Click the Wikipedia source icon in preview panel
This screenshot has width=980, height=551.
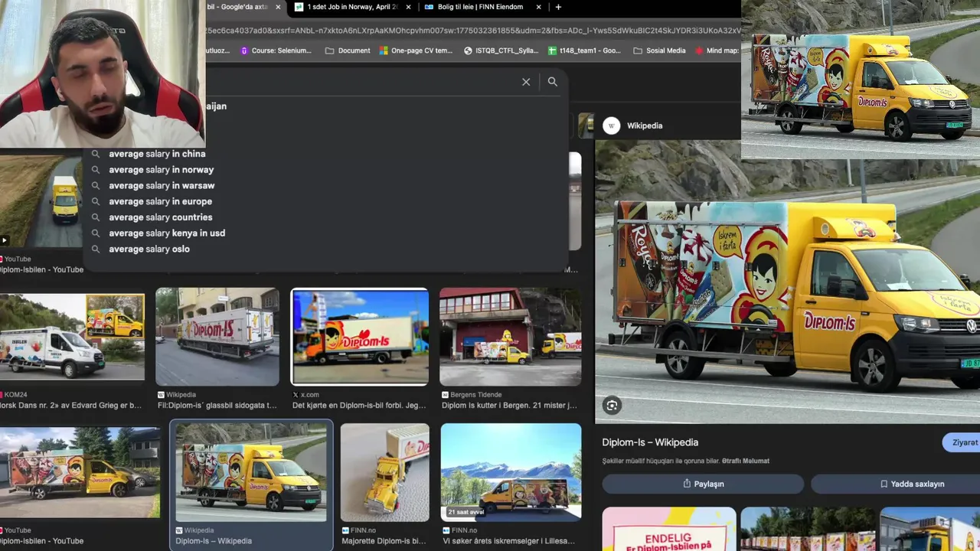point(611,126)
